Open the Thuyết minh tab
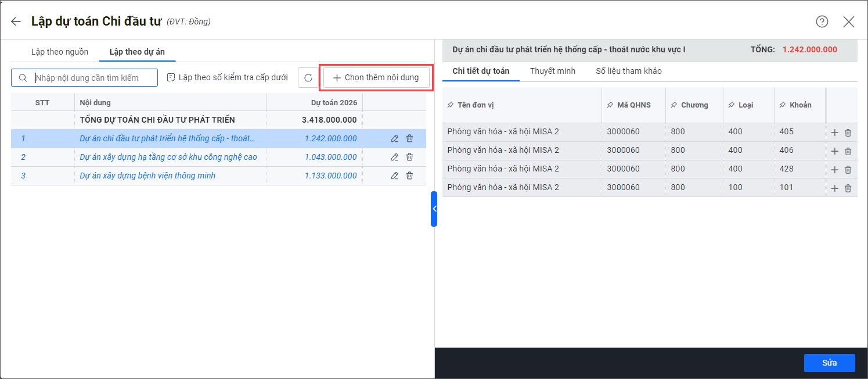This screenshot has width=868, height=379. pos(552,71)
